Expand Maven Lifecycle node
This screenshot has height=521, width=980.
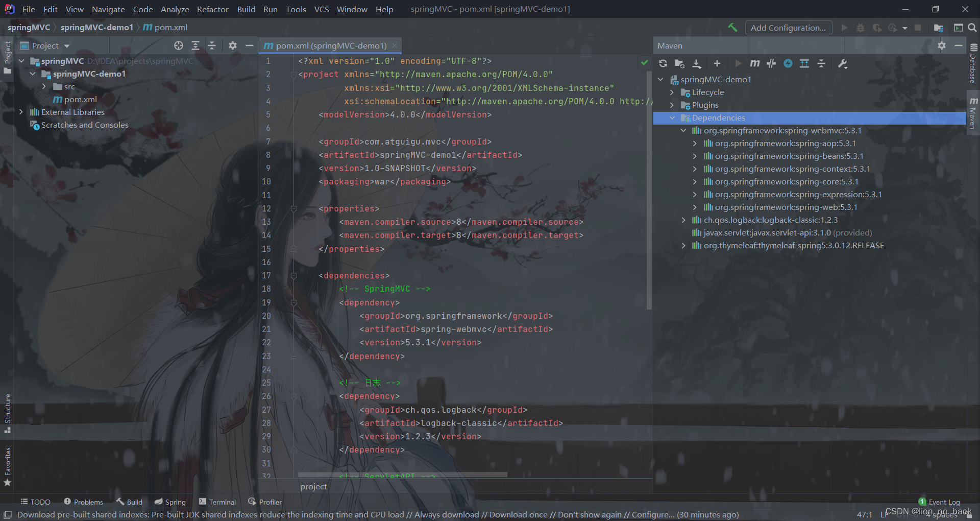[672, 92]
